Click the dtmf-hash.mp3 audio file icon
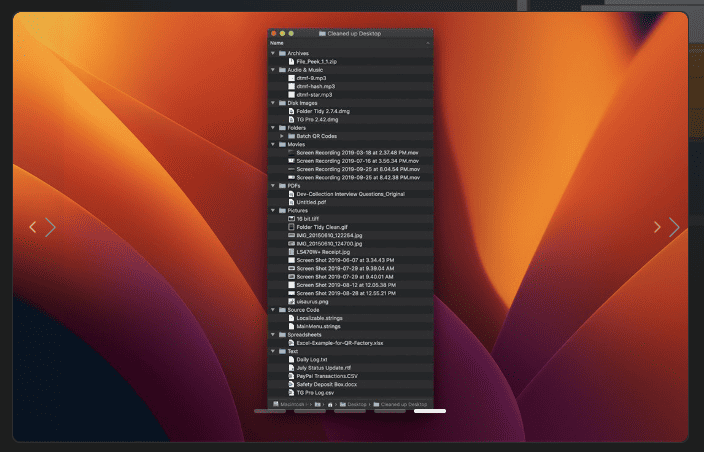The width and height of the screenshot is (704, 452). tap(291, 86)
